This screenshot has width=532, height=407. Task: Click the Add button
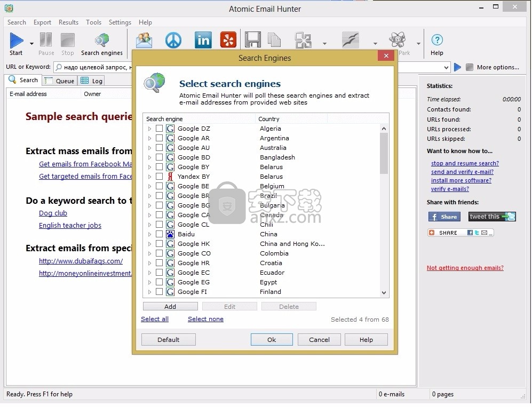[x=170, y=306]
